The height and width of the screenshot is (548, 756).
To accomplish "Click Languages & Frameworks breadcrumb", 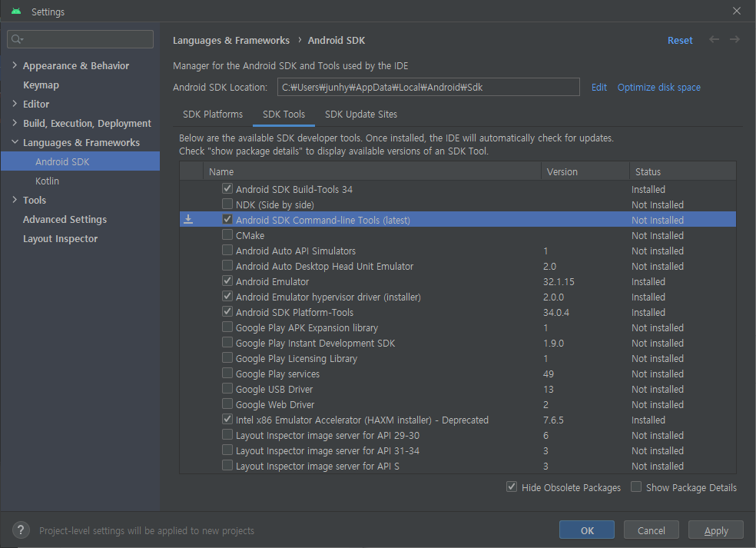I will pos(231,41).
